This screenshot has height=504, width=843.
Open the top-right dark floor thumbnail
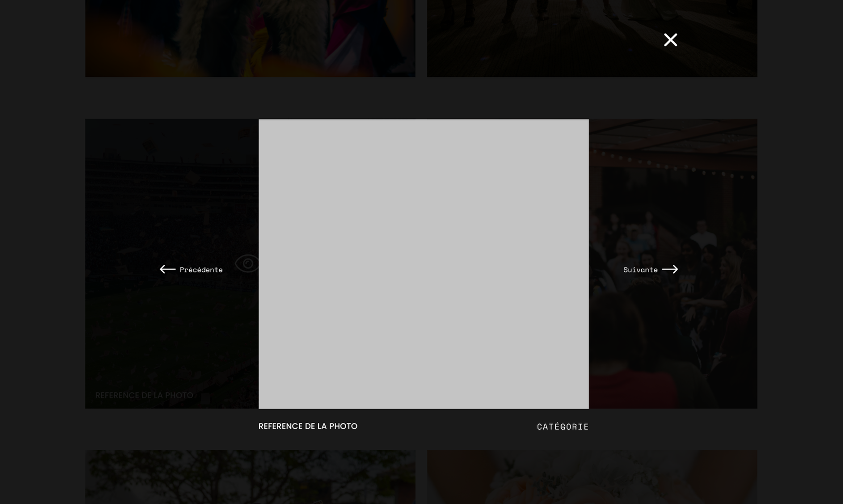(x=553, y=38)
